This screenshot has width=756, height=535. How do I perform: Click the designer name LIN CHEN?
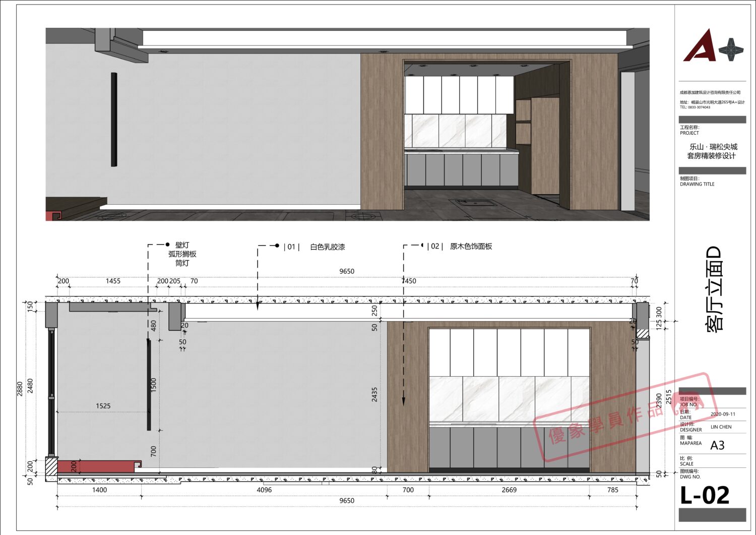pos(721,427)
